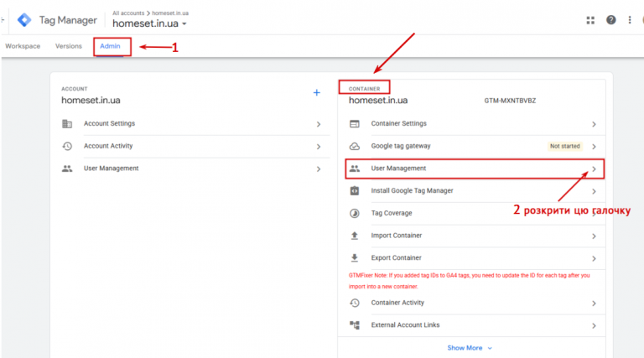The image size is (644, 358).
Task: Open Account Settings label
Action: tap(109, 123)
